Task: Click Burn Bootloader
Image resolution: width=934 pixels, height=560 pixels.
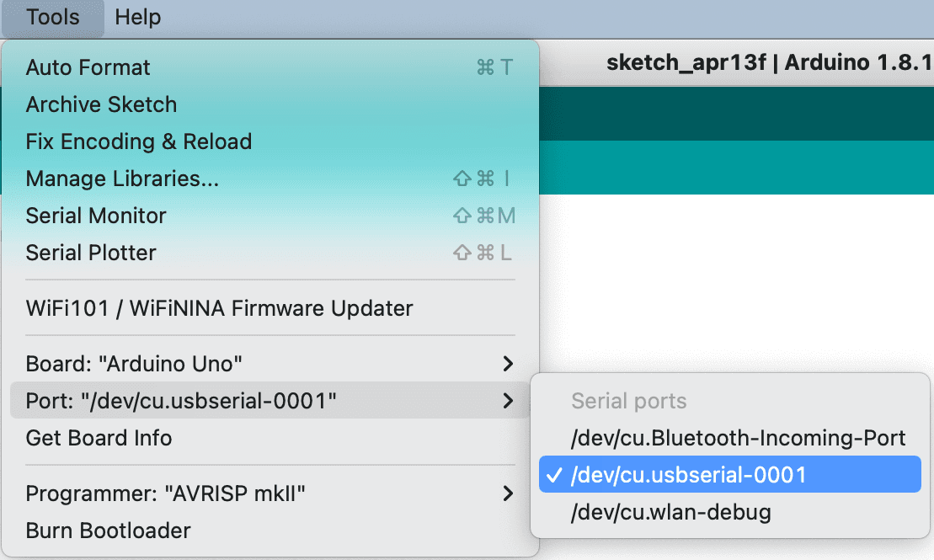Action: pyautogui.click(x=105, y=531)
